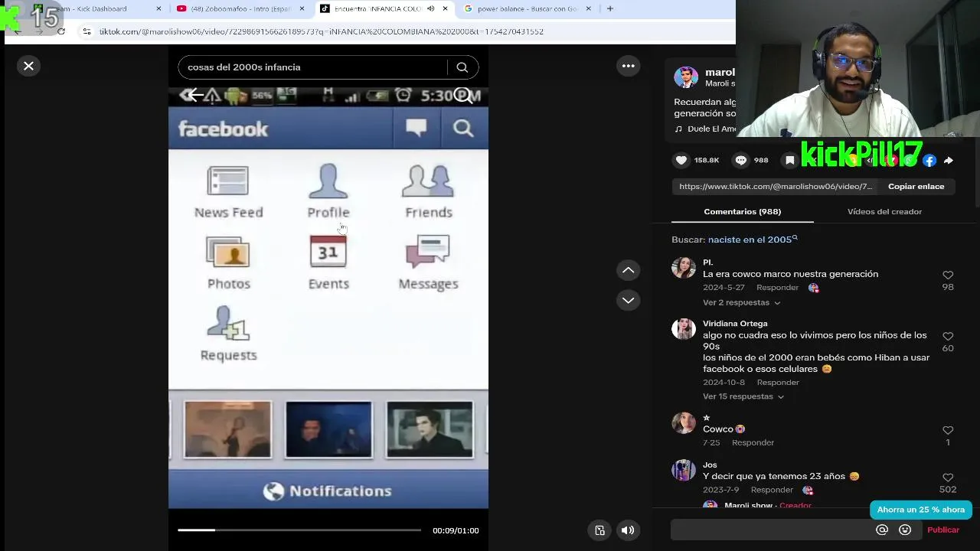Go to next video with down arrow
This screenshot has width=980, height=551.
coord(628,300)
